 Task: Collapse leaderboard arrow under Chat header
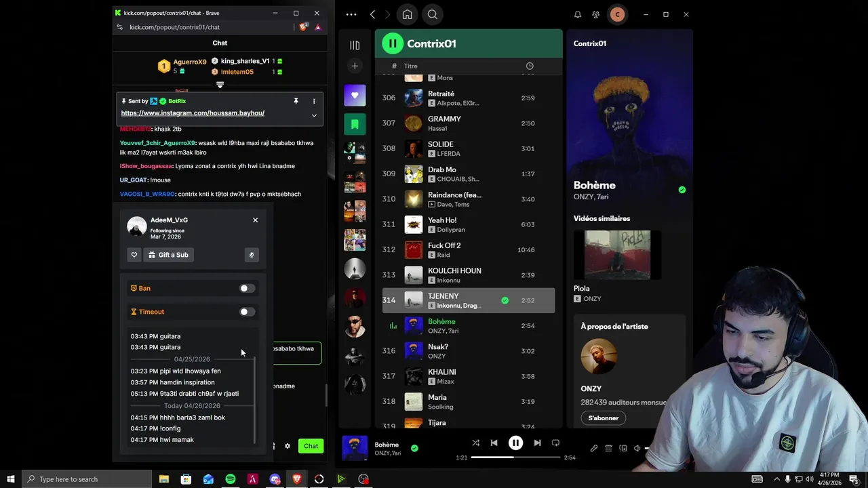pos(220,85)
